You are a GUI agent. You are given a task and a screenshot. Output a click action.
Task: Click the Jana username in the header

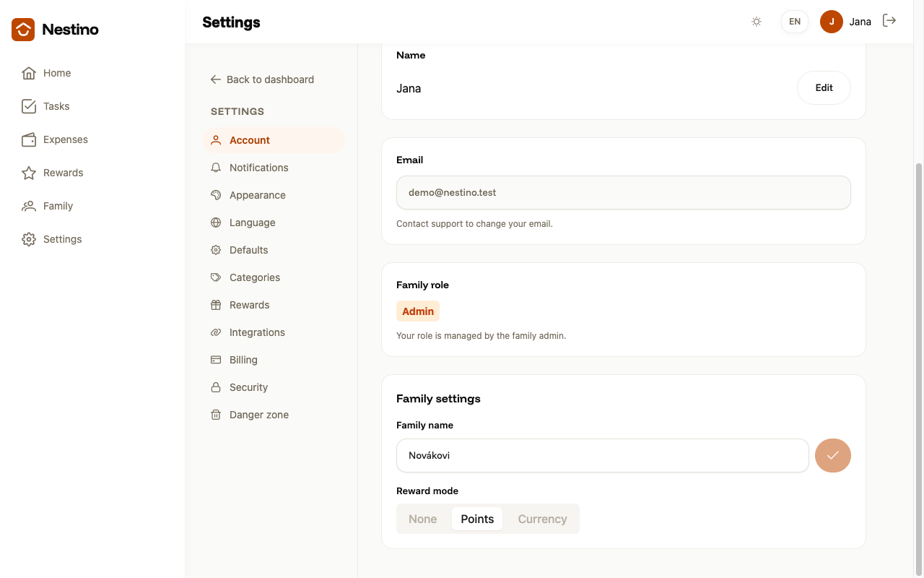click(x=860, y=22)
